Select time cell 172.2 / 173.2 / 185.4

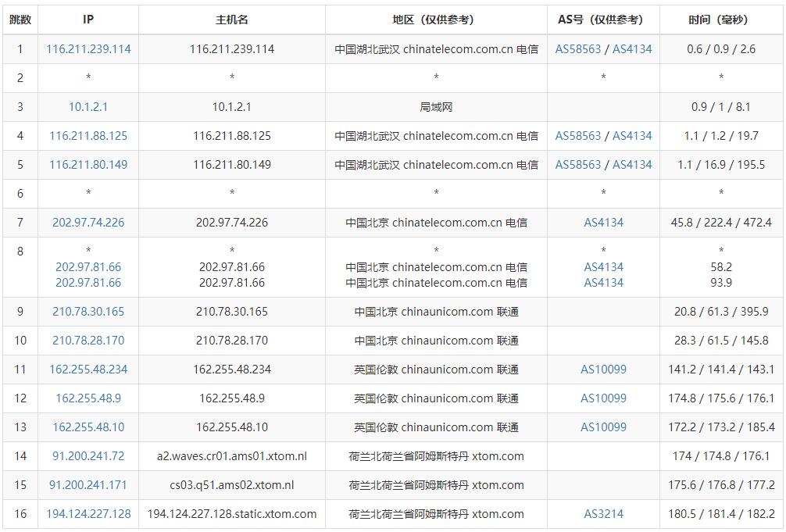click(721, 427)
